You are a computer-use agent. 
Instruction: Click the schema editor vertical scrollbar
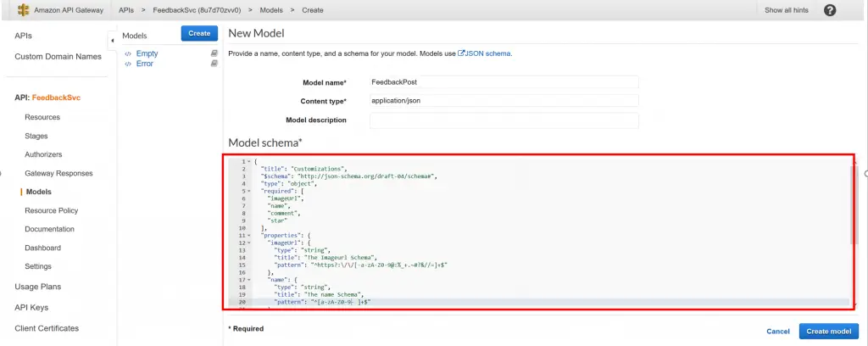[x=853, y=205]
